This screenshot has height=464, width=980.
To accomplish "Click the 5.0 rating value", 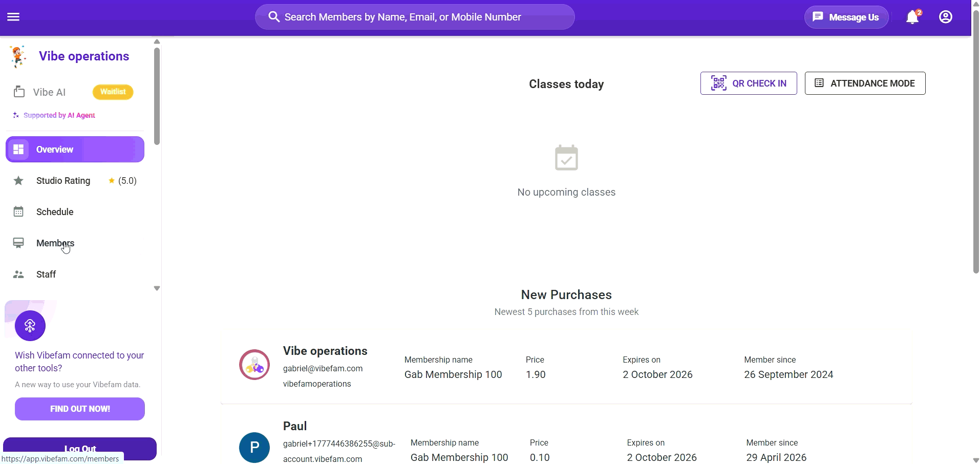I will pyautogui.click(x=127, y=181).
